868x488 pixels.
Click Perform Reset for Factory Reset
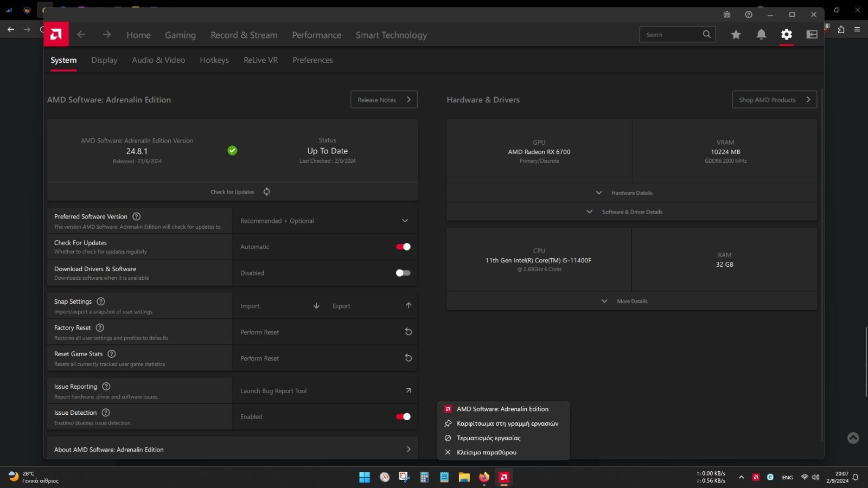pos(260,332)
